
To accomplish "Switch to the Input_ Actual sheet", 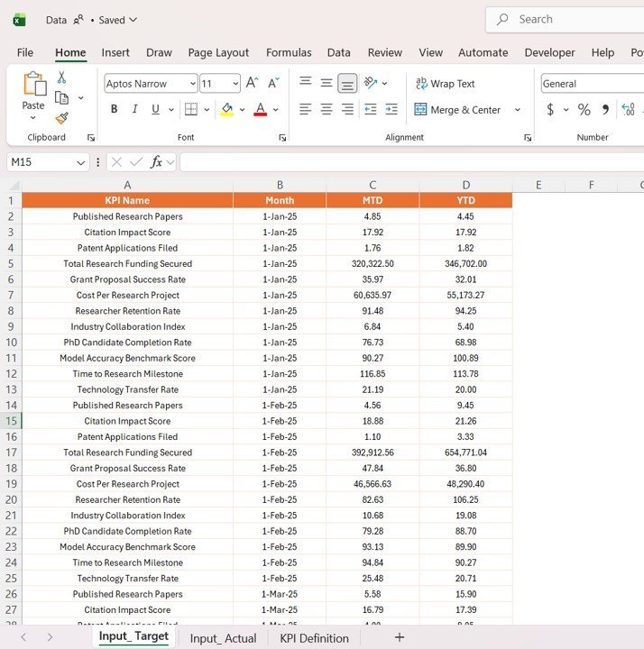I will [x=223, y=638].
